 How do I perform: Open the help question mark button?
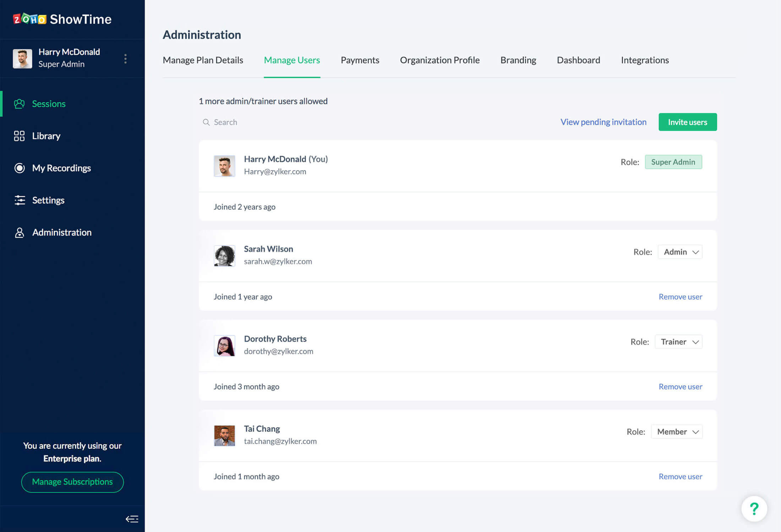coord(754,509)
